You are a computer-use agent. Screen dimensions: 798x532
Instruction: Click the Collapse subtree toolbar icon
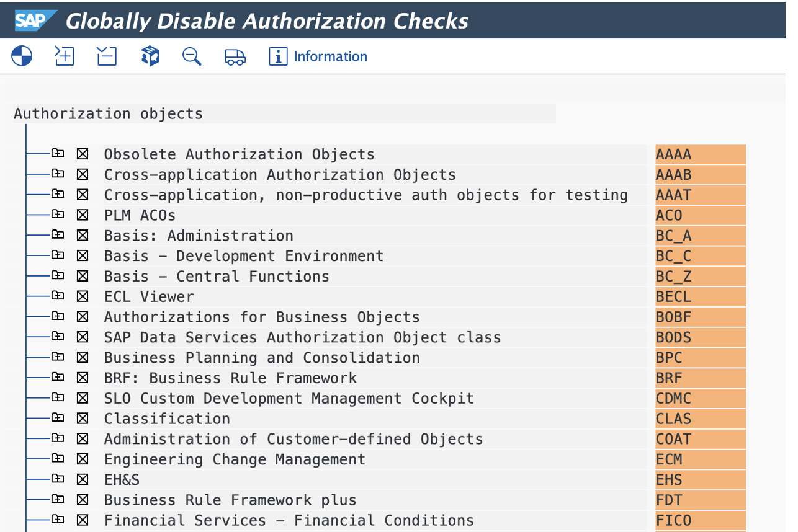tap(107, 56)
